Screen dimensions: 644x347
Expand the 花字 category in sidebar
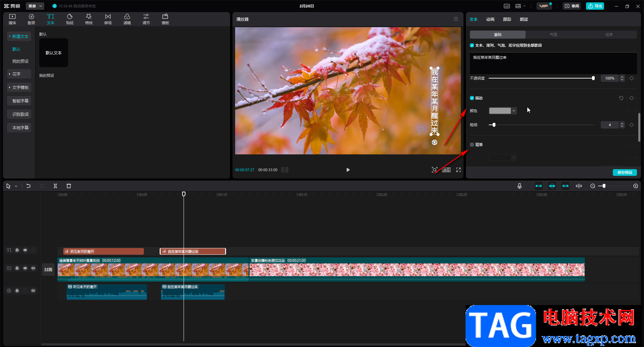pyautogui.click(x=19, y=74)
